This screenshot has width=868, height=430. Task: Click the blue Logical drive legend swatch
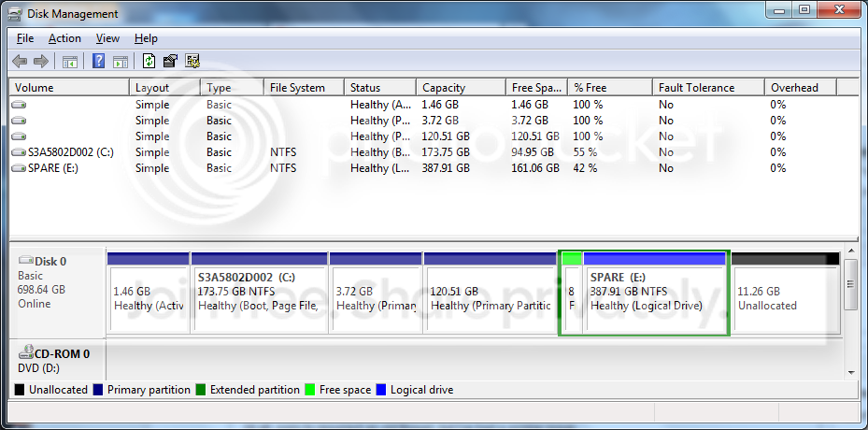coord(381,390)
